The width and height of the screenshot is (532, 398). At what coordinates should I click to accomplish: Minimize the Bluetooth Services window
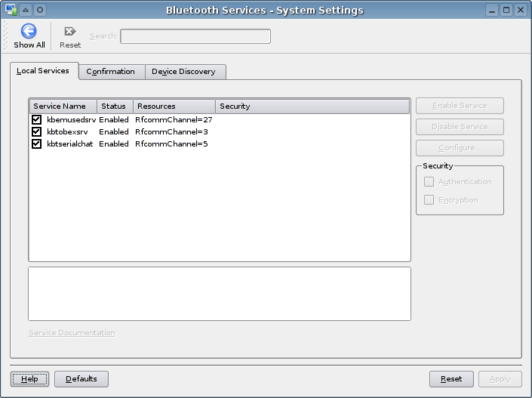[492, 10]
